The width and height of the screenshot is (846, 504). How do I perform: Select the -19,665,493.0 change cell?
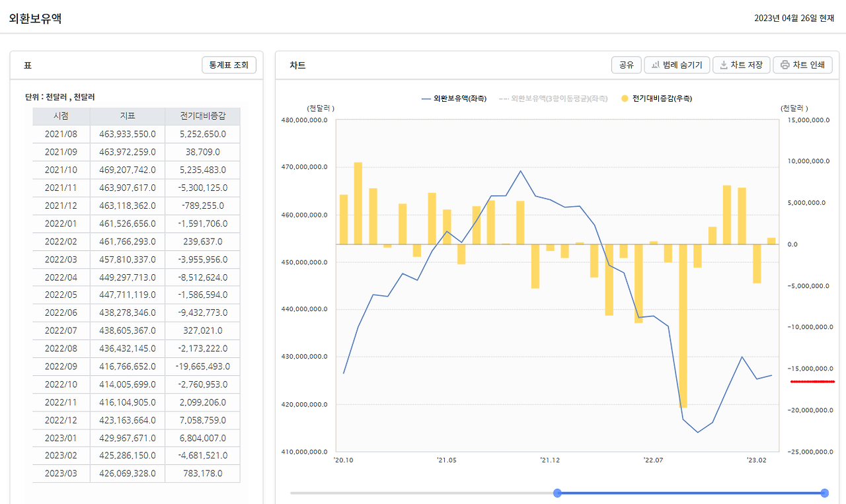pos(203,366)
